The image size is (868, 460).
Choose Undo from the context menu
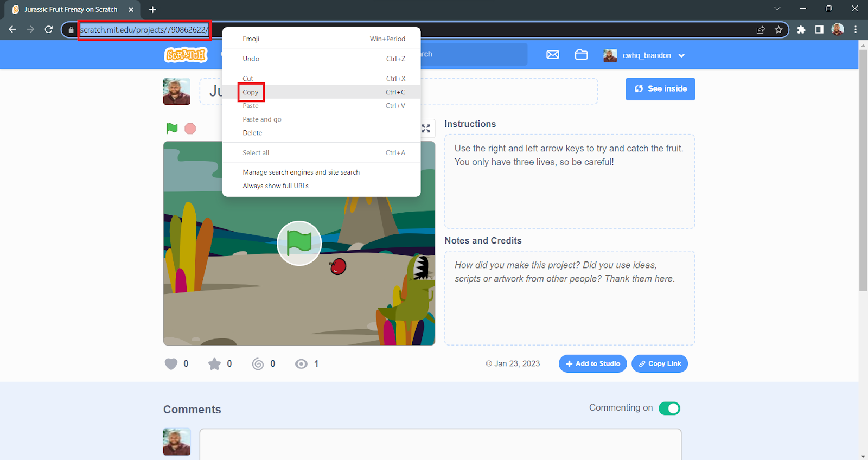[x=322, y=59]
